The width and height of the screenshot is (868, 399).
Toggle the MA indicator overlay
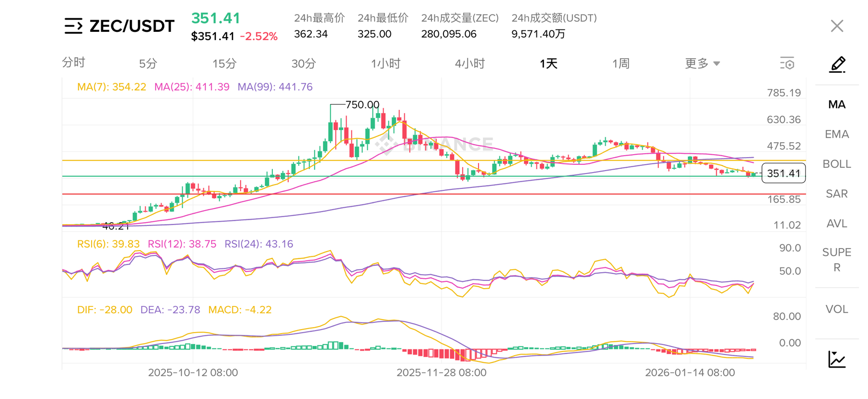837,105
